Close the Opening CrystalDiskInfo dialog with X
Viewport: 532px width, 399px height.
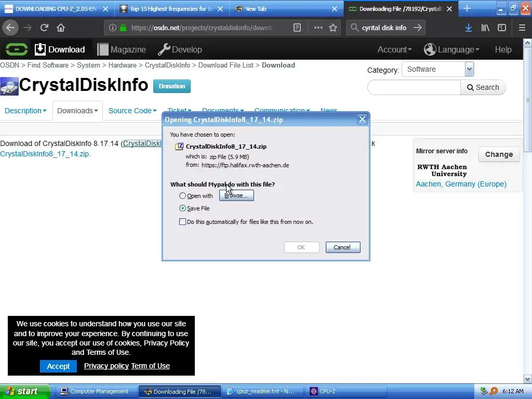362,119
